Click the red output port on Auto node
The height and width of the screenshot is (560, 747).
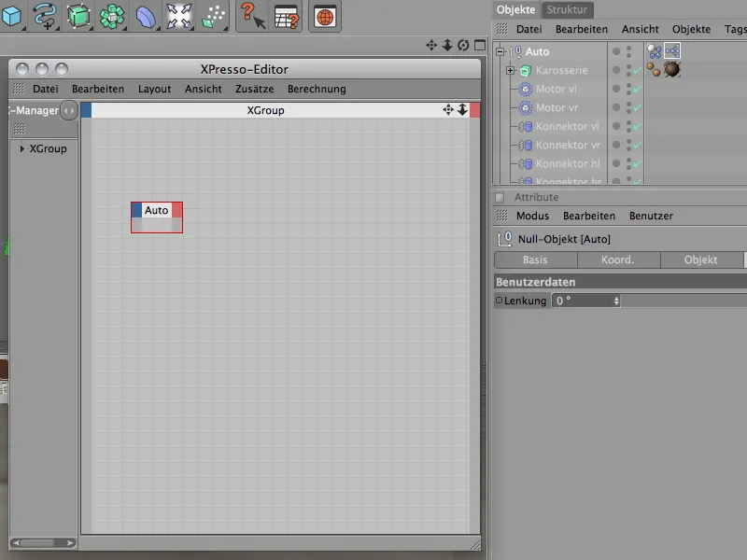[x=176, y=210]
